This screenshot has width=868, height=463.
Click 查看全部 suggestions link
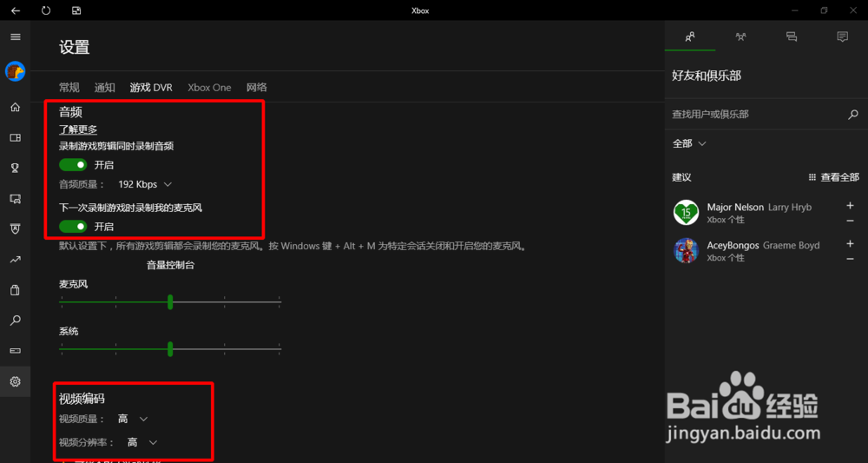pos(834,178)
